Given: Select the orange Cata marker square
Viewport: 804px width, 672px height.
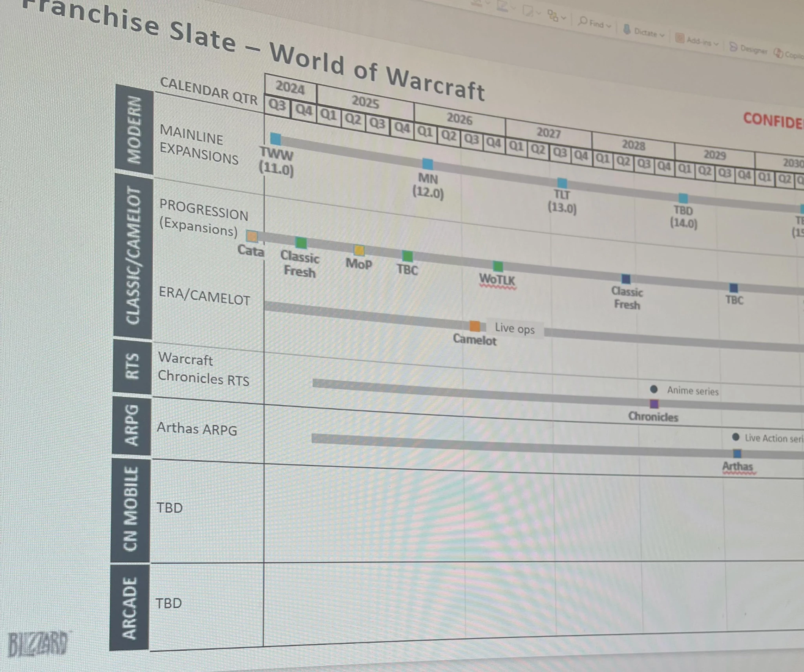Looking at the screenshot, I should tap(252, 236).
